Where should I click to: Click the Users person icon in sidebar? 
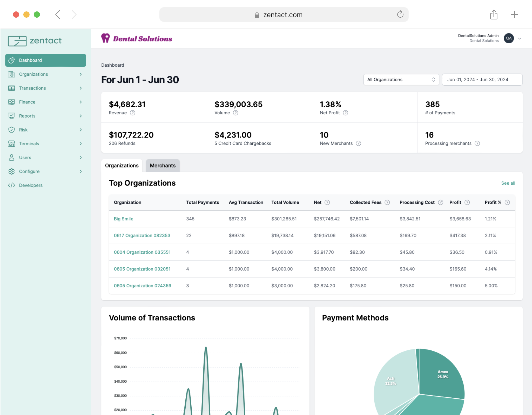click(x=11, y=157)
